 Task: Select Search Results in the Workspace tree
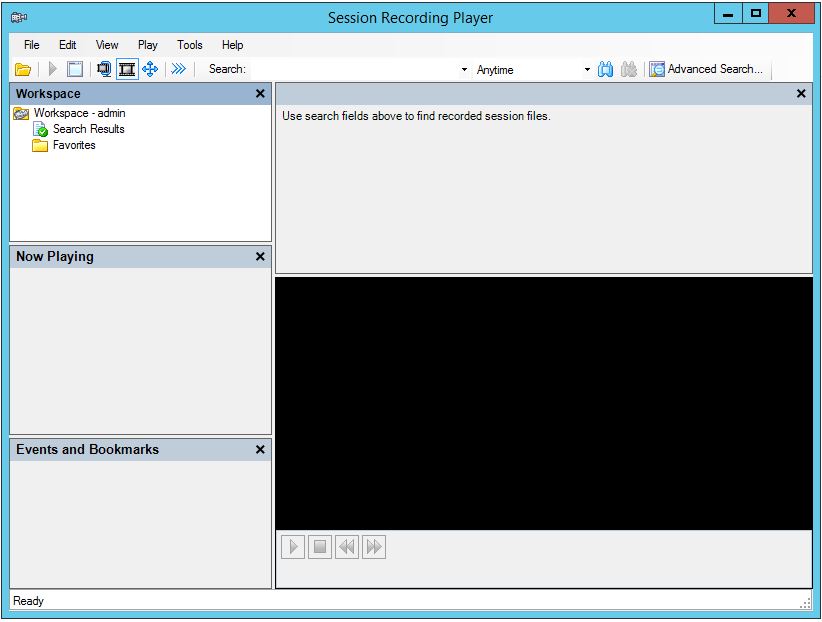pyautogui.click(x=88, y=128)
